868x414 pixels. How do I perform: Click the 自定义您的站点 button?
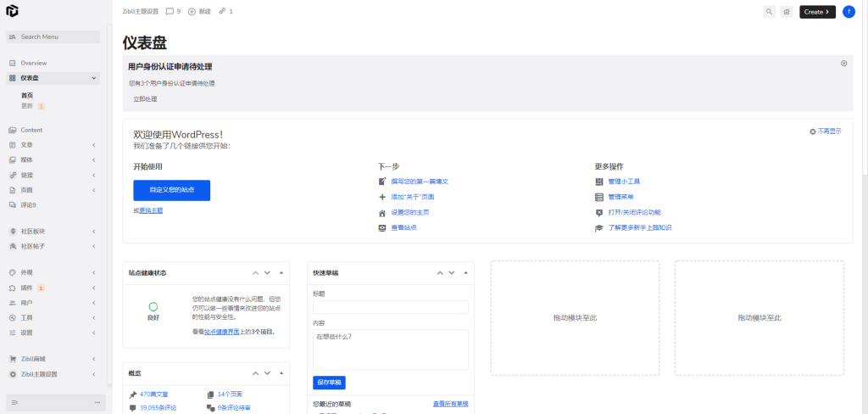[x=171, y=190]
